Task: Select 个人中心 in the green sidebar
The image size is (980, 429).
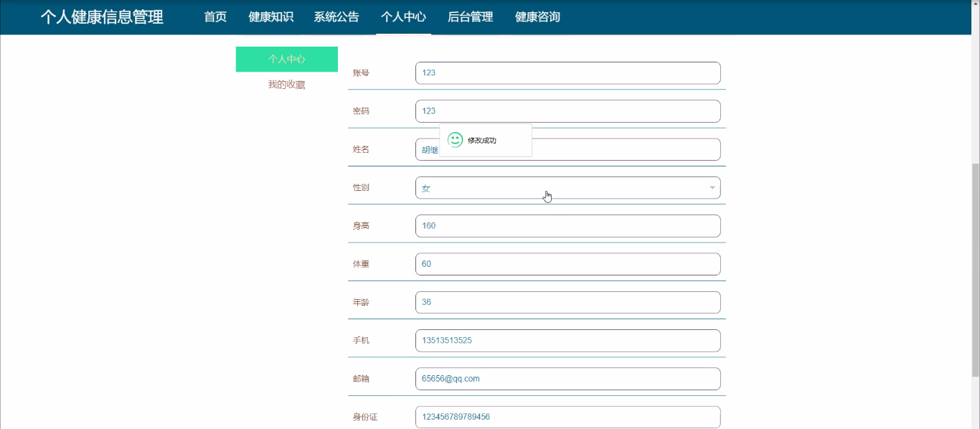Action: pyautogui.click(x=286, y=60)
